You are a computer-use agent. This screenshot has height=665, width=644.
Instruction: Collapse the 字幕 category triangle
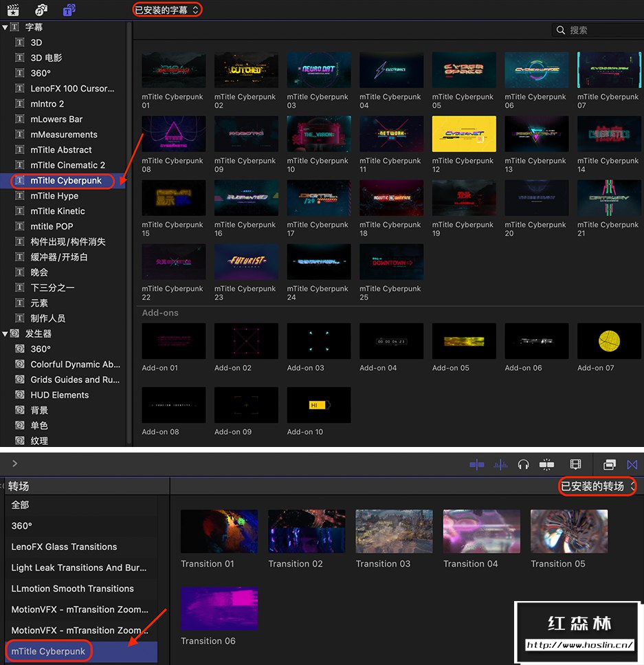(5, 28)
